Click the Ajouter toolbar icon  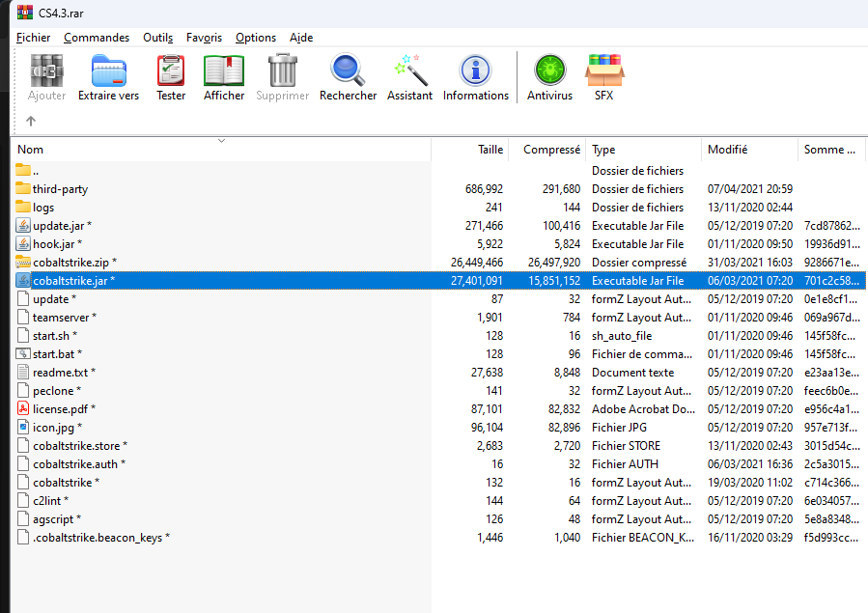[46, 70]
